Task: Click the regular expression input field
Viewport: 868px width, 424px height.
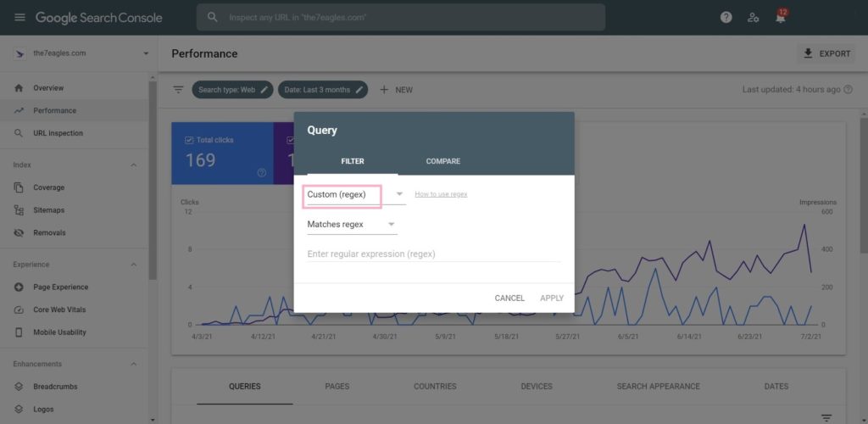Action: (x=432, y=254)
